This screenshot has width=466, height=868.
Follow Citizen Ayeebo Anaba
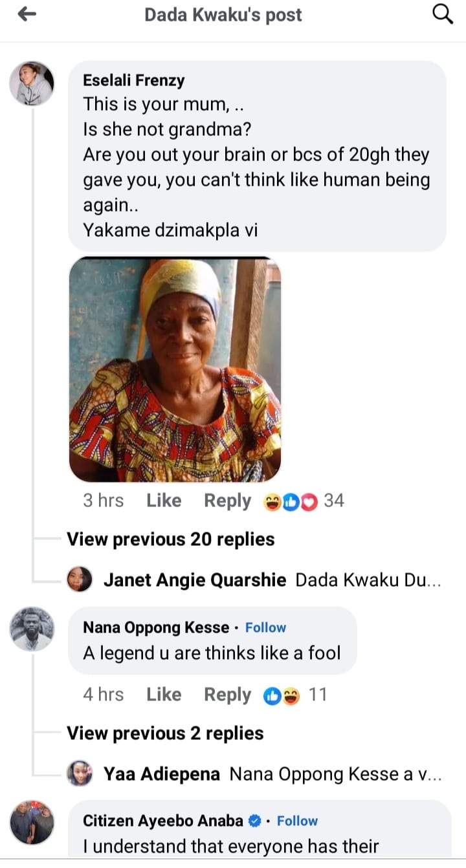tap(297, 821)
